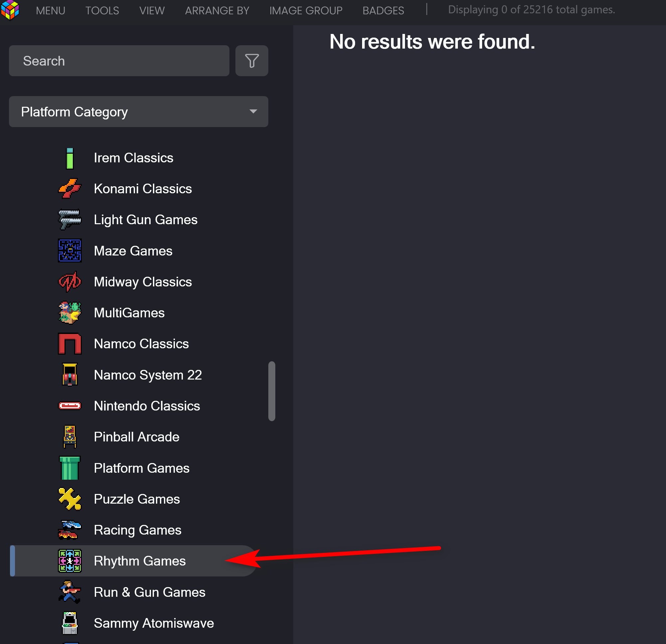
Task: Open the TOOLS menu
Action: 102,11
